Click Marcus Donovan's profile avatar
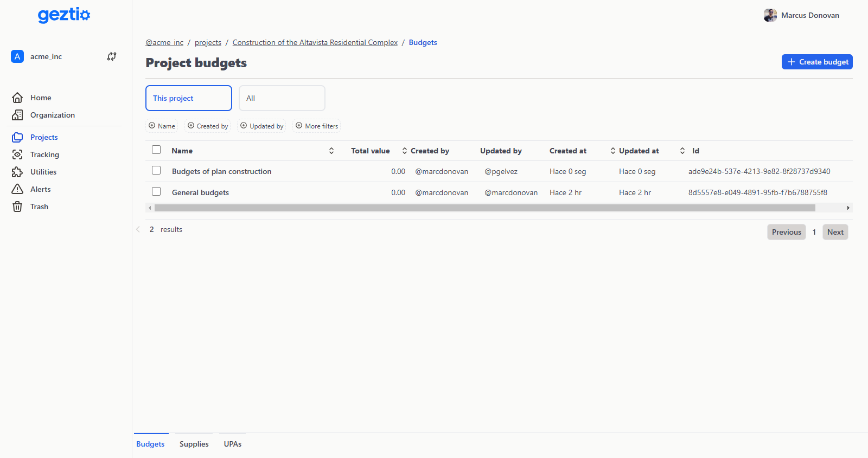Image resolution: width=868 pixels, height=458 pixels. [x=770, y=15]
